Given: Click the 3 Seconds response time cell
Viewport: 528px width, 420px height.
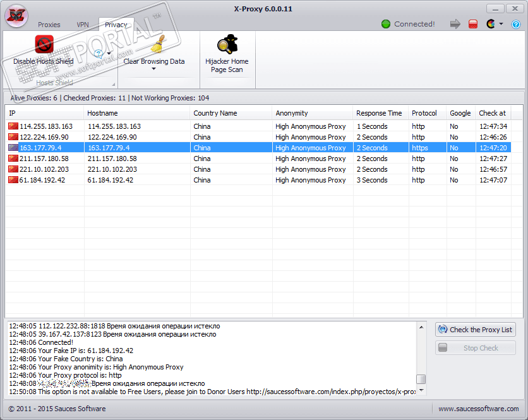Looking at the screenshot, I should tap(381, 180).
